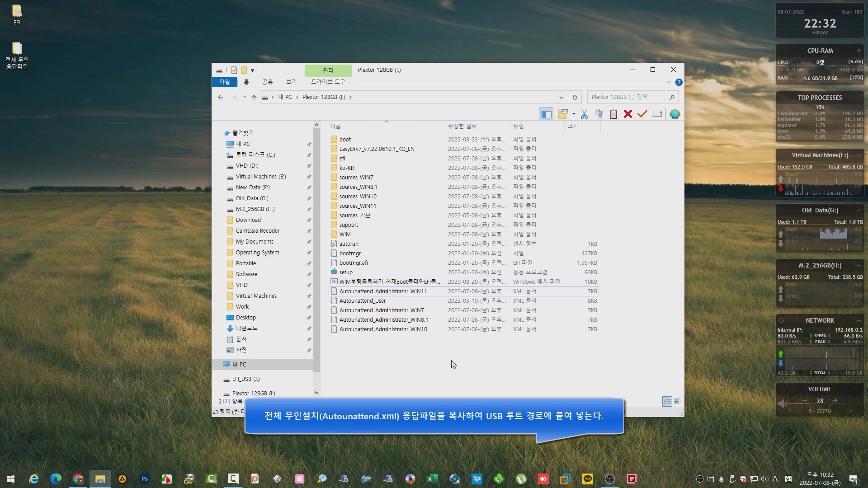
Task: Open Virtual Machines (E:) in navigation pane
Action: (x=261, y=176)
